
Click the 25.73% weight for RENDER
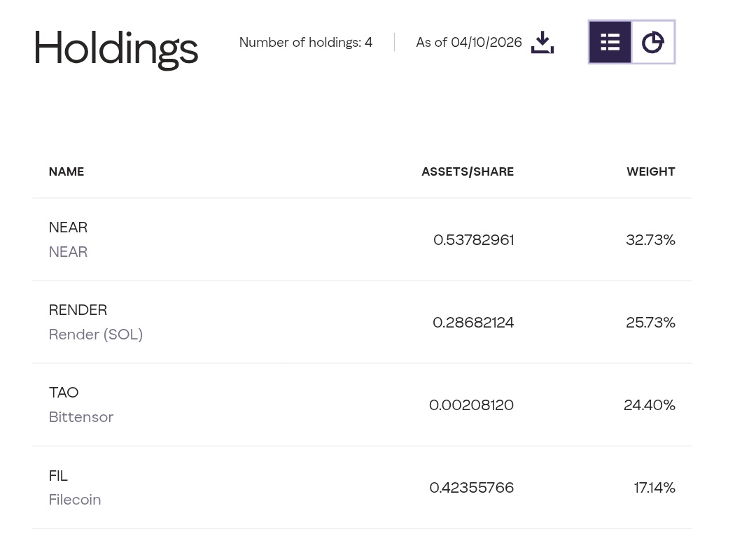pyautogui.click(x=650, y=323)
